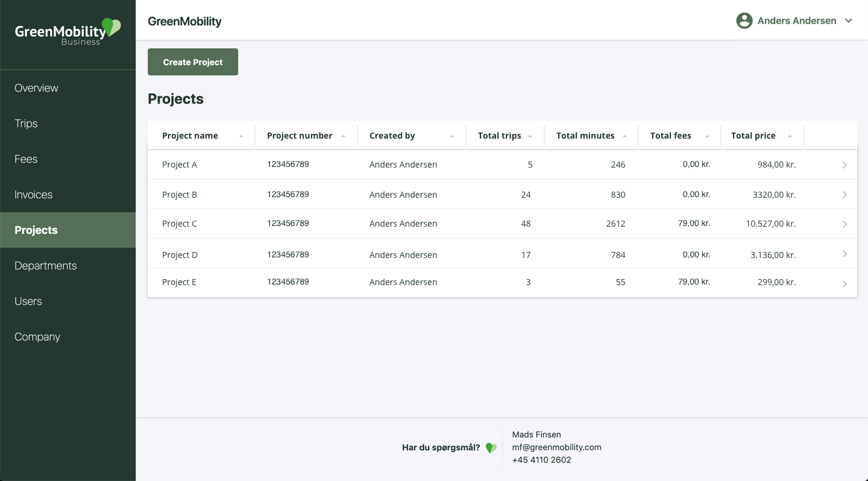Select the Project B name cell

(180, 195)
